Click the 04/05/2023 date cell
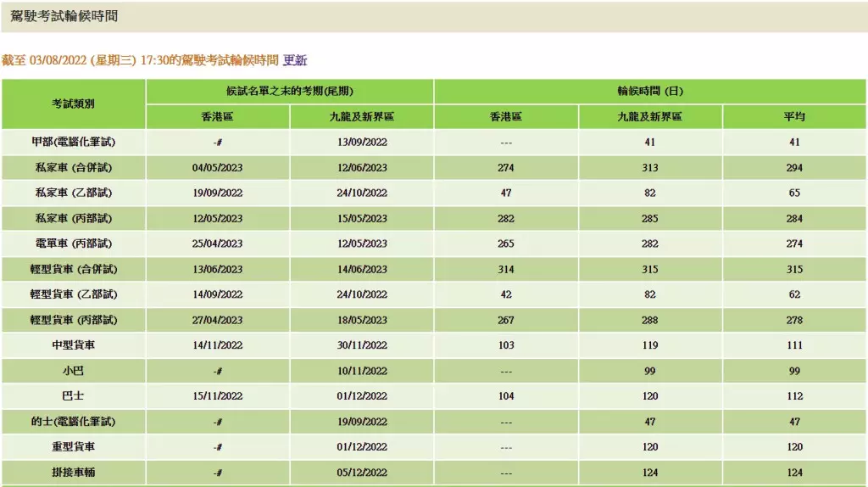The image size is (868, 487). point(218,167)
